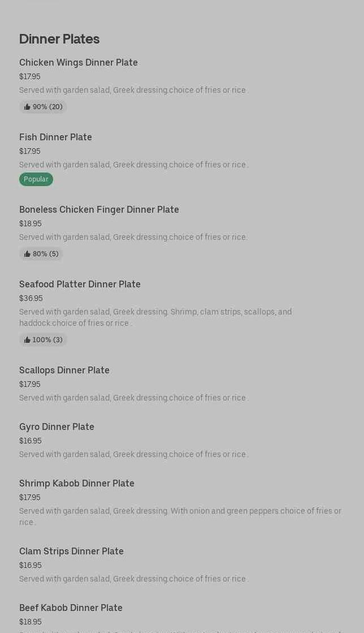The width and height of the screenshot is (364, 633).
Task: Click thumbs-up icon on Chicken Wings rating
Action: (27, 107)
